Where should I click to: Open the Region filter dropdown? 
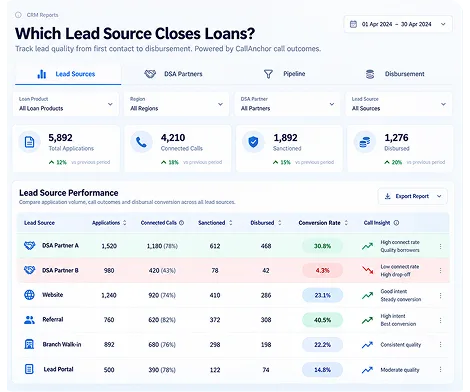[x=176, y=104]
